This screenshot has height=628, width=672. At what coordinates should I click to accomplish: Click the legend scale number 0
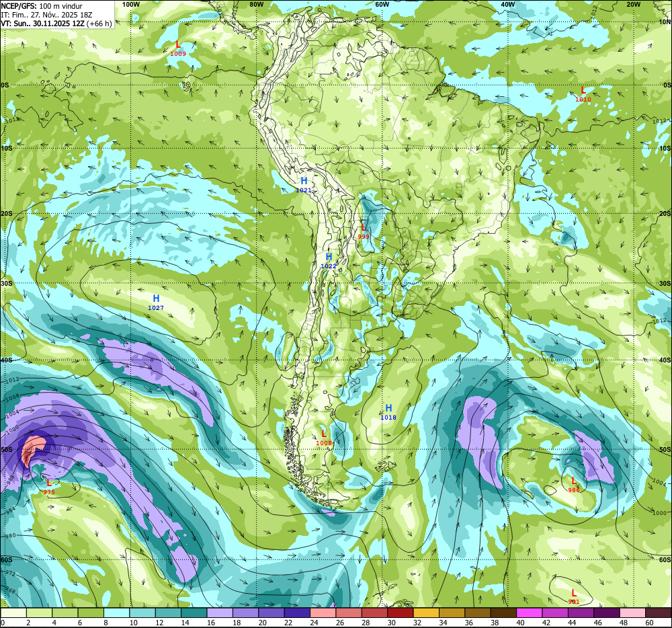[x=3, y=623]
